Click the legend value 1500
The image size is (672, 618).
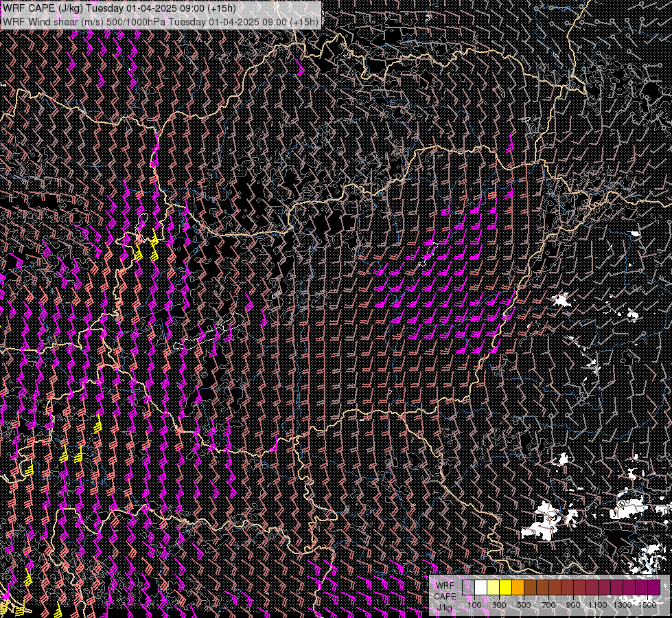[647, 605]
